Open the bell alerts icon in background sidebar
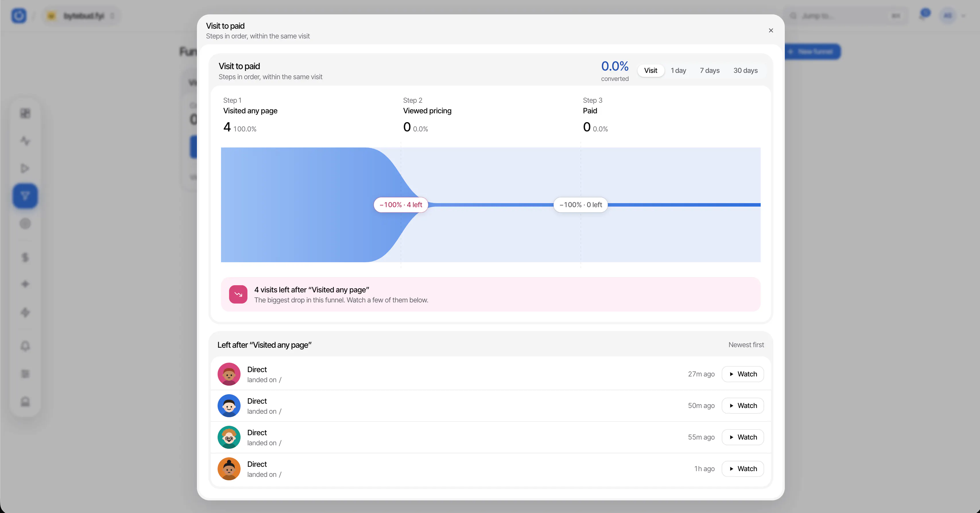 pyautogui.click(x=25, y=346)
